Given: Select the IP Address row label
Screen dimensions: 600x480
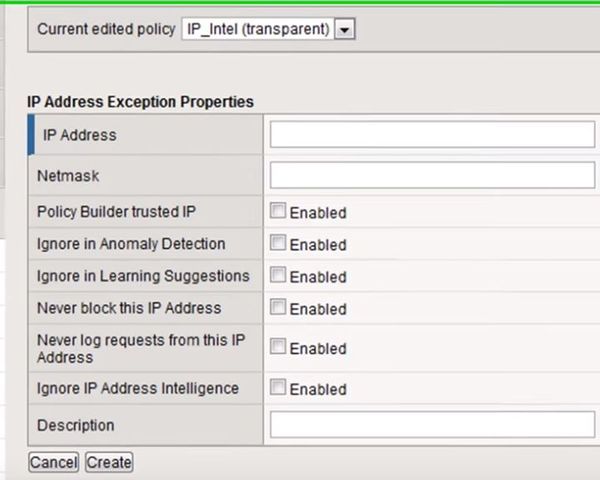Looking at the screenshot, I should click(x=80, y=135).
